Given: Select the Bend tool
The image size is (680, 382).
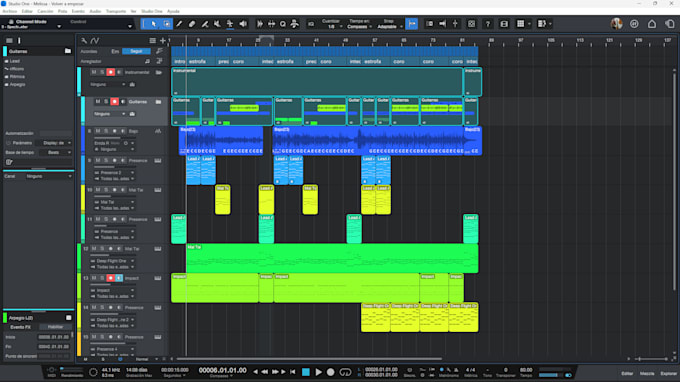Looking at the screenshot, I should tap(230, 24).
